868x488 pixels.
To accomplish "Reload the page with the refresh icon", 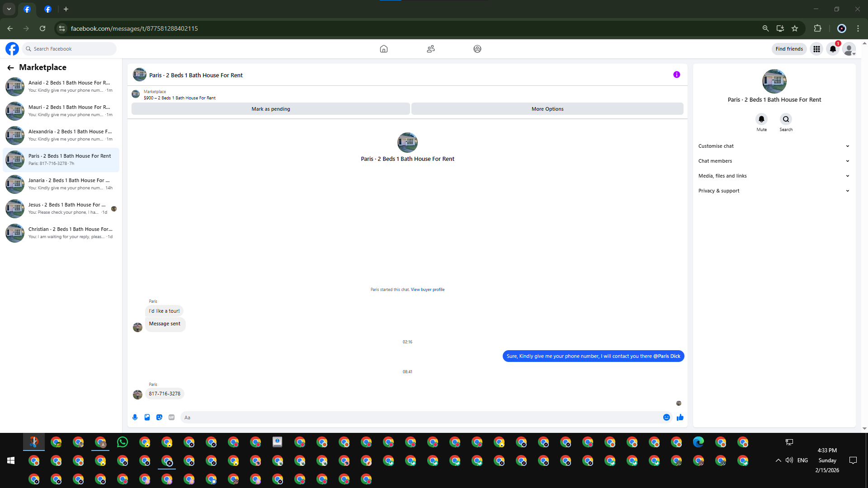I will click(x=42, y=28).
